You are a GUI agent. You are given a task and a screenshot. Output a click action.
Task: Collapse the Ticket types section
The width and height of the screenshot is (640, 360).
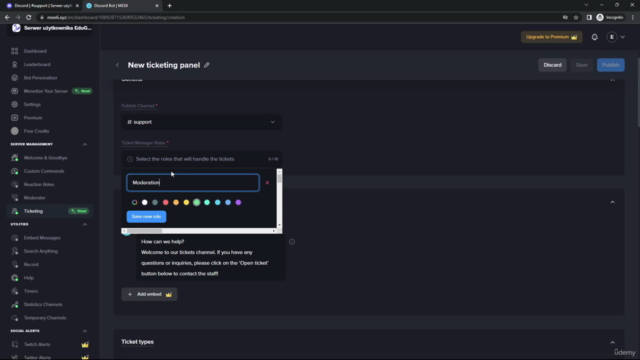(613, 342)
